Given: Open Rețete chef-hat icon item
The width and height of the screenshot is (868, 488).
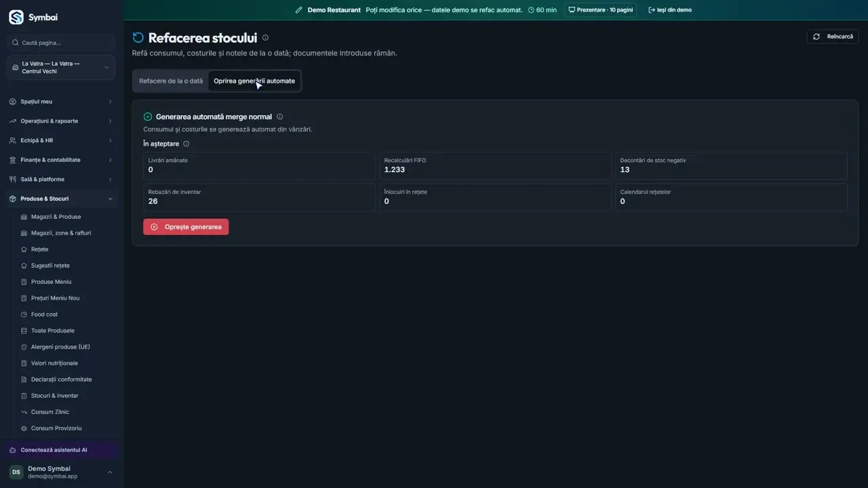Looking at the screenshot, I should point(24,249).
